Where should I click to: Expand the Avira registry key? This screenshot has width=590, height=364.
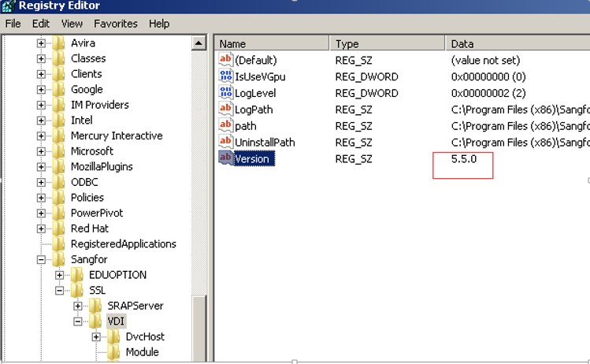41,43
